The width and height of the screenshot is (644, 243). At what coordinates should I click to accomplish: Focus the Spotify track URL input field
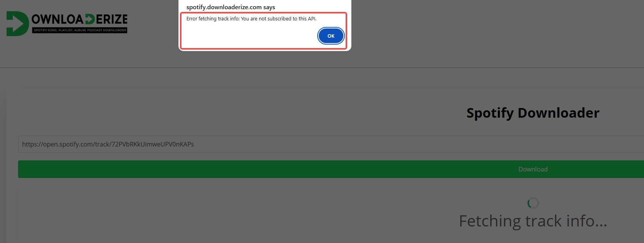coord(331,144)
